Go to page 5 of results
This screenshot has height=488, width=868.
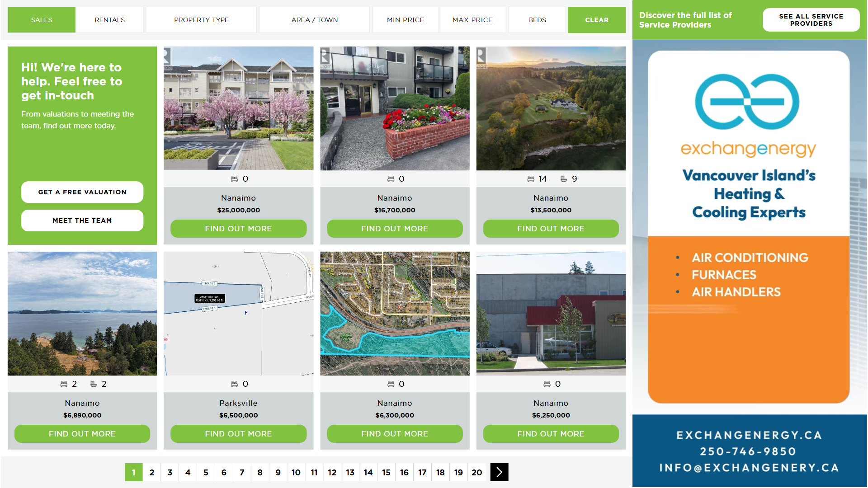pyautogui.click(x=206, y=472)
